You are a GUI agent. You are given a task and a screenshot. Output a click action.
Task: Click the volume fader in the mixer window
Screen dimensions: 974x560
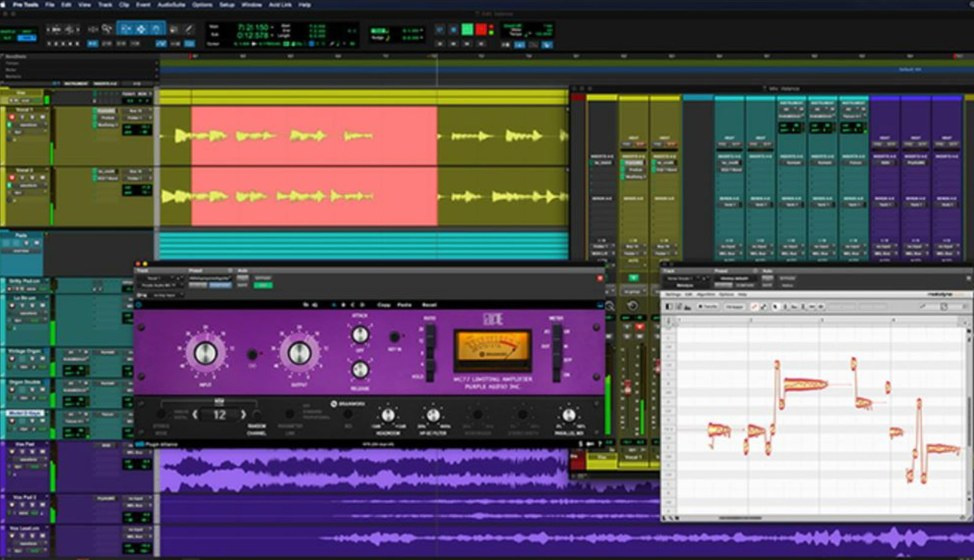tap(627, 388)
